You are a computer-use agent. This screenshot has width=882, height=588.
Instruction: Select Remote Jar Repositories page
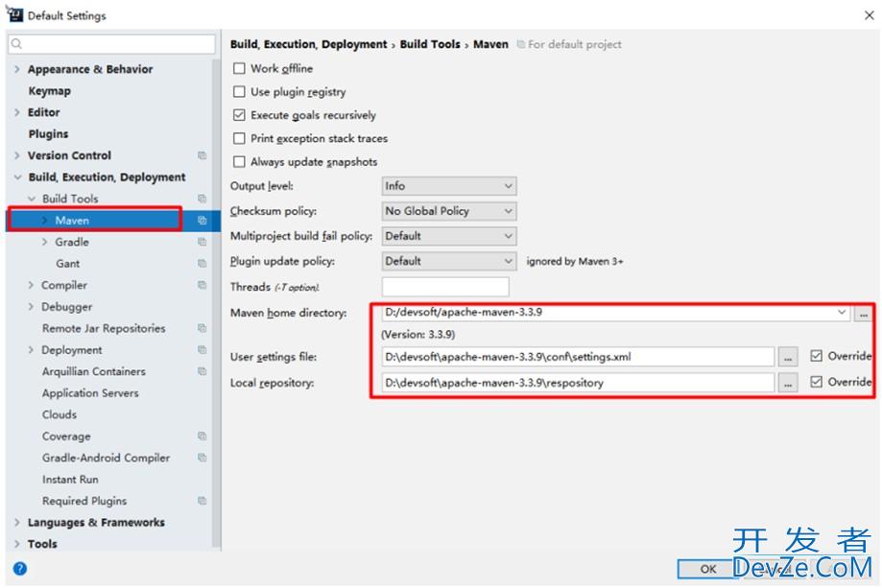click(x=104, y=328)
